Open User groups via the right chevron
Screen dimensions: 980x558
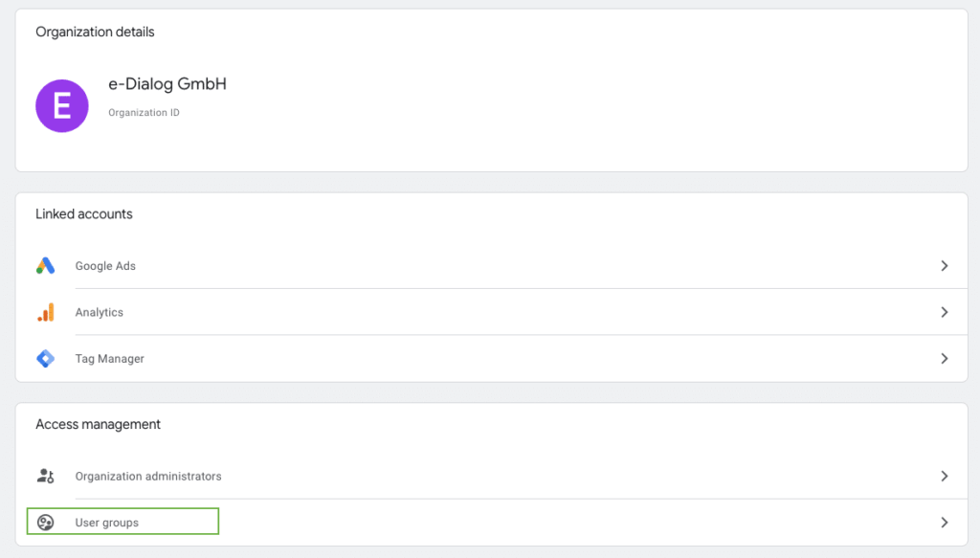pyautogui.click(x=944, y=523)
